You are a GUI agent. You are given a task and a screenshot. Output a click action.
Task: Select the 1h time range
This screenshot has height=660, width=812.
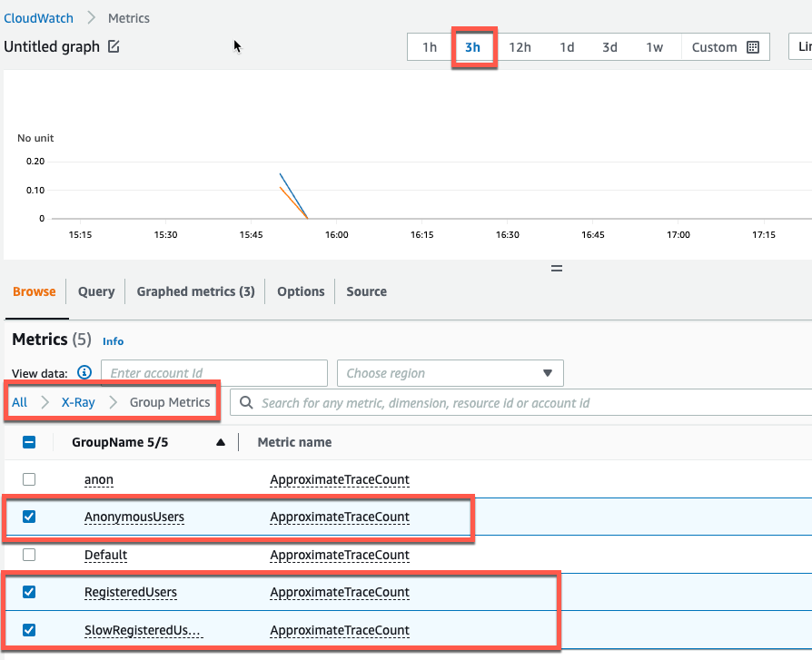430,47
